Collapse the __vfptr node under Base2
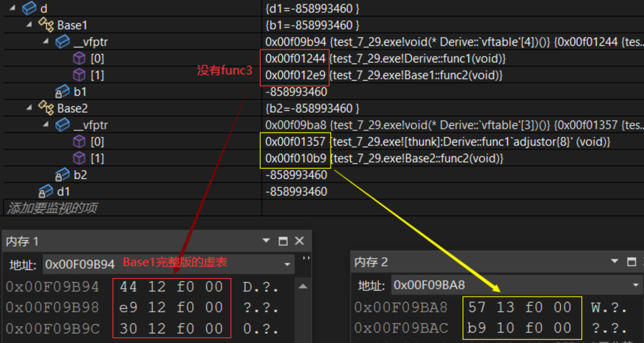This screenshot has height=343, width=644. [x=46, y=124]
